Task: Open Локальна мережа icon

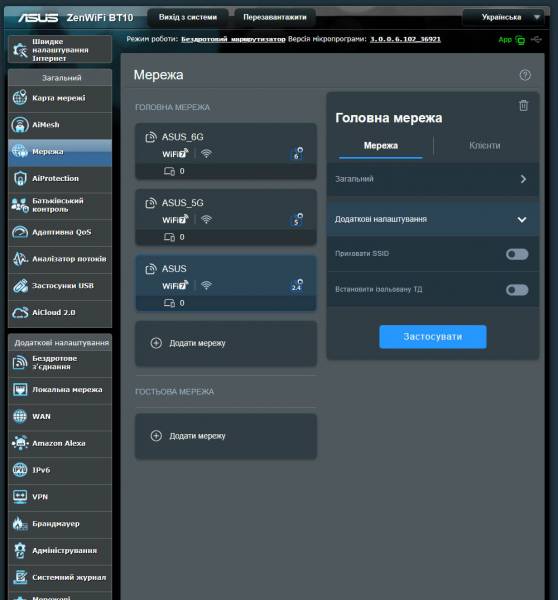Action: (x=20, y=390)
